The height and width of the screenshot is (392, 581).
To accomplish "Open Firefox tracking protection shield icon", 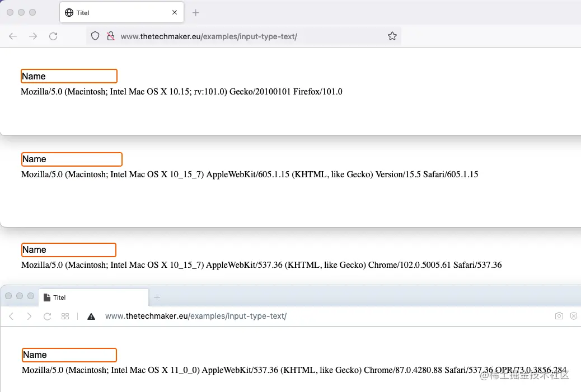I will [x=95, y=36].
